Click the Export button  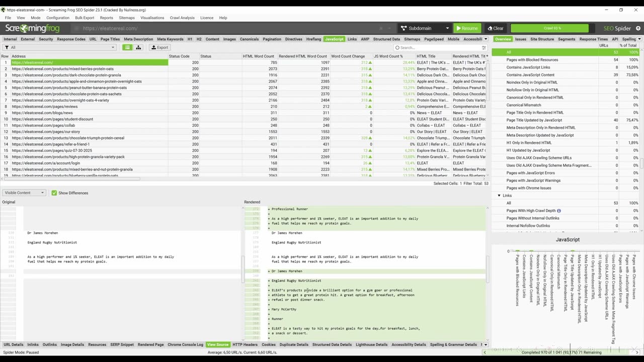[159, 47]
